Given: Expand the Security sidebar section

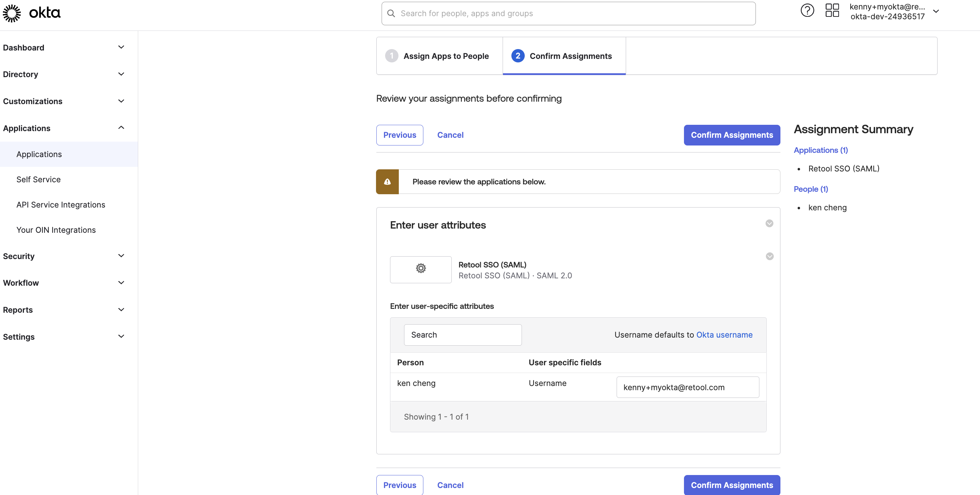Looking at the screenshot, I should coord(121,256).
